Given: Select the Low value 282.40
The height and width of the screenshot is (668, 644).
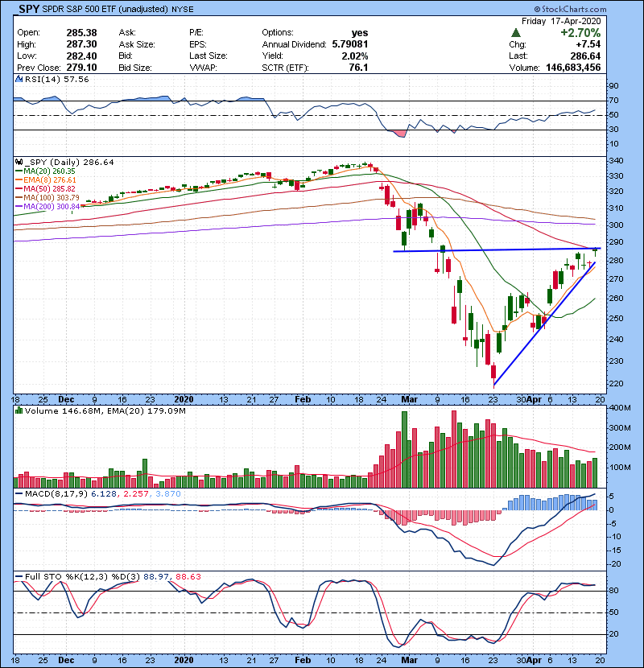Looking at the screenshot, I should (x=81, y=56).
